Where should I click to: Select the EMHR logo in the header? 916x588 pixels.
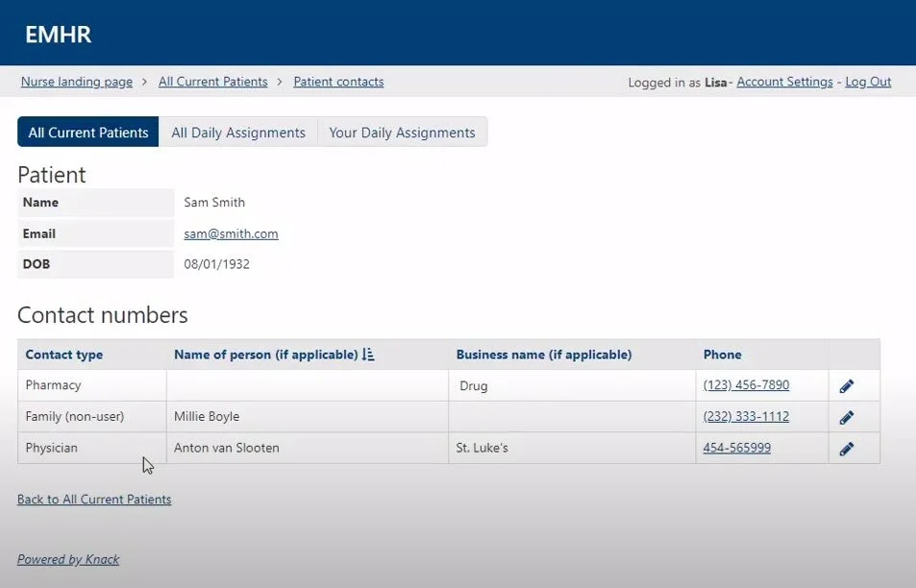coord(59,33)
